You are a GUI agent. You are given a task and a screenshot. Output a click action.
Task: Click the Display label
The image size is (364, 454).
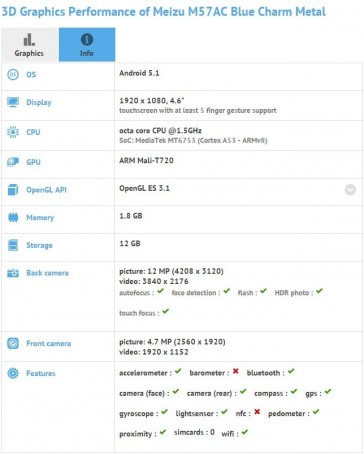pos(39,102)
